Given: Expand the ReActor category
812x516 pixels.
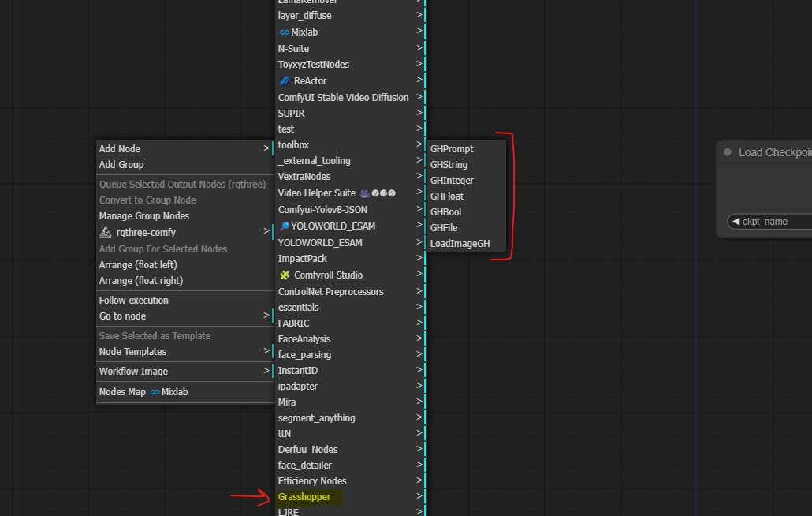Looking at the screenshot, I should click(x=350, y=81).
